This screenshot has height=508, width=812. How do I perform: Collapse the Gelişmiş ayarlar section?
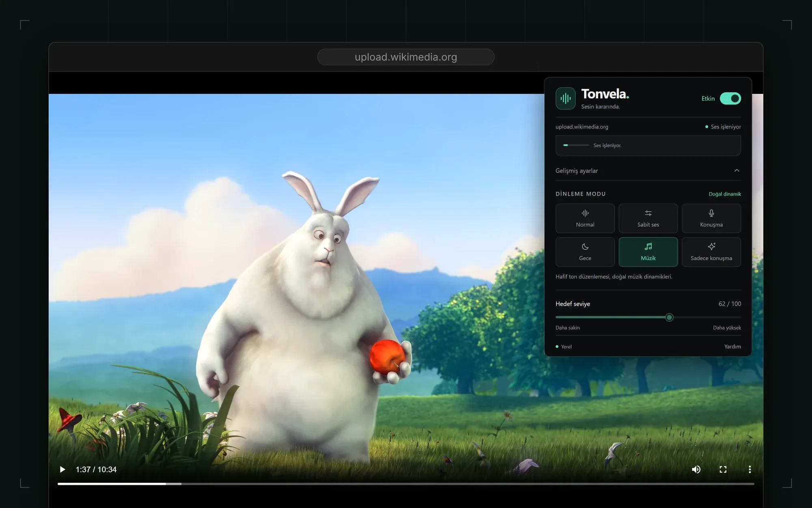coord(648,171)
